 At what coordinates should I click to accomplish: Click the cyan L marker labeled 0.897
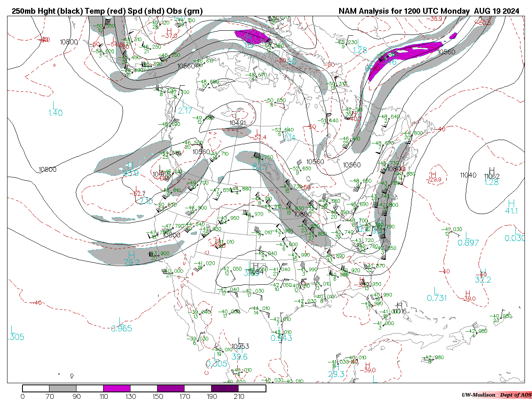pyautogui.click(x=468, y=235)
